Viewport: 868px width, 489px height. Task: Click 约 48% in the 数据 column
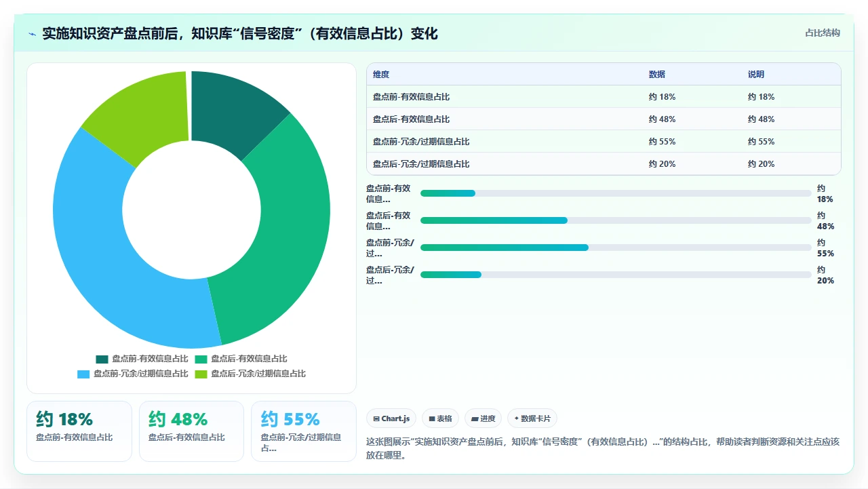click(663, 119)
